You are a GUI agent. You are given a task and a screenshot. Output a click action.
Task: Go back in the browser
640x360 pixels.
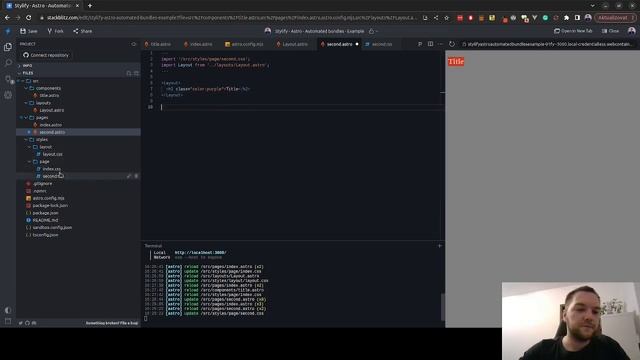tap(7, 18)
